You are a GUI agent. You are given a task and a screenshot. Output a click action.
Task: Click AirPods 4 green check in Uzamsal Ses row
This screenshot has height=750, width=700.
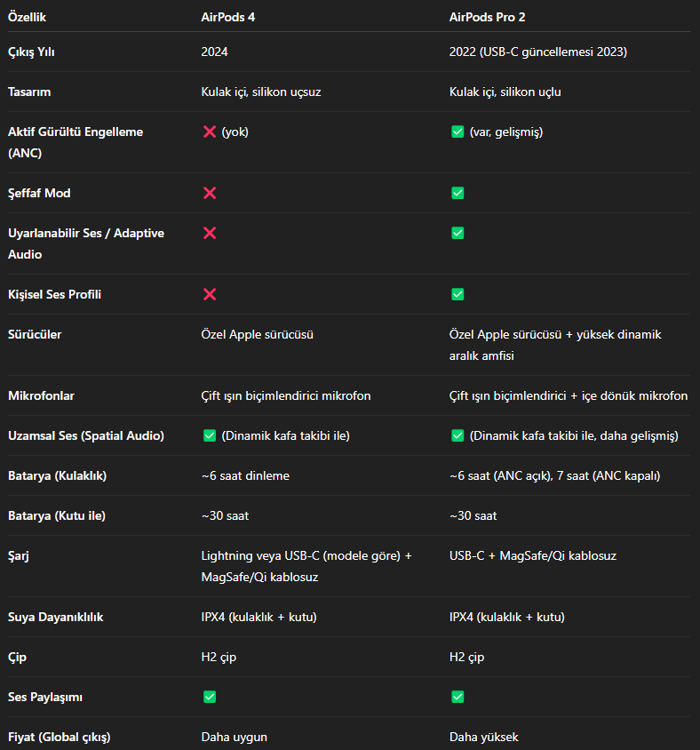pyautogui.click(x=210, y=435)
